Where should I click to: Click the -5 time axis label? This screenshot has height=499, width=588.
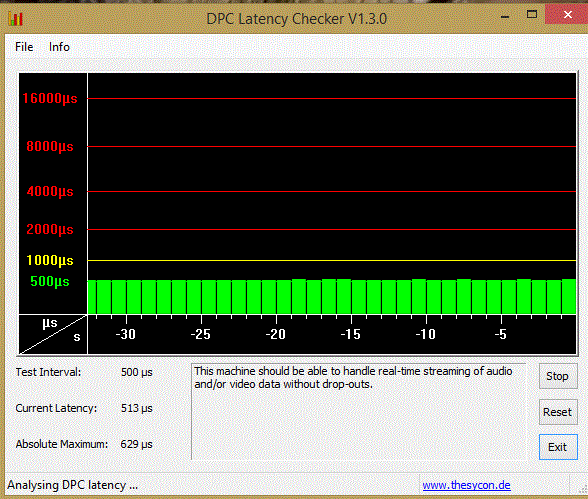point(501,334)
